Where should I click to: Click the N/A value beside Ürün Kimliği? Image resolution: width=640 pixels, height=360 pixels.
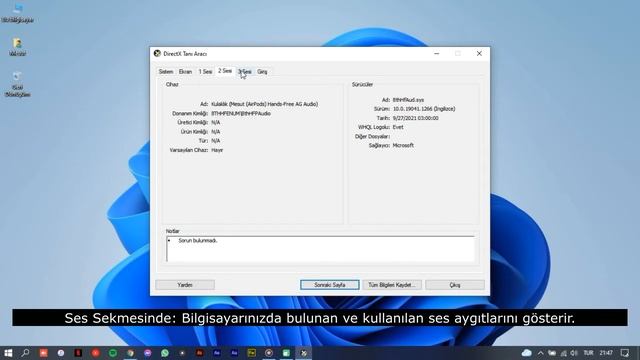[x=216, y=132]
